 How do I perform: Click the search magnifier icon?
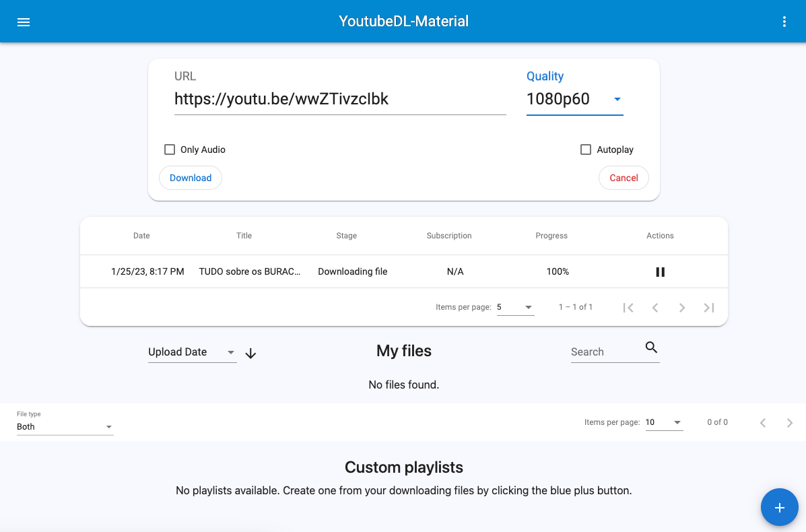[x=650, y=347]
